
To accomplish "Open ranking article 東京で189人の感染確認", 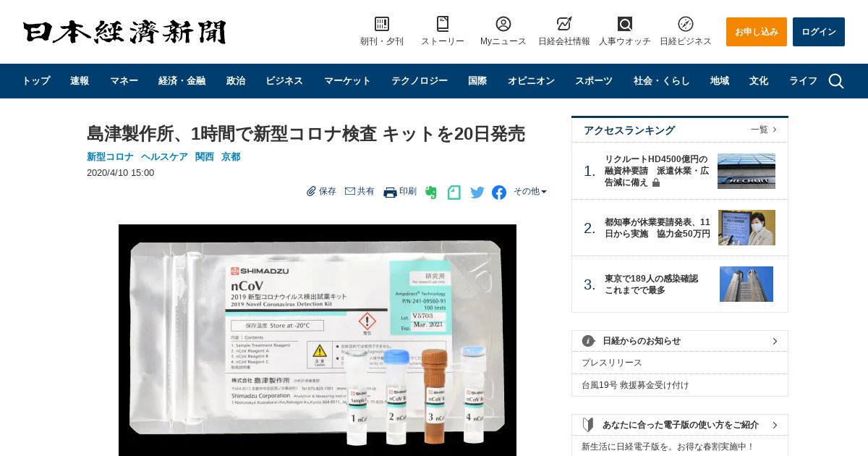I will (651, 284).
